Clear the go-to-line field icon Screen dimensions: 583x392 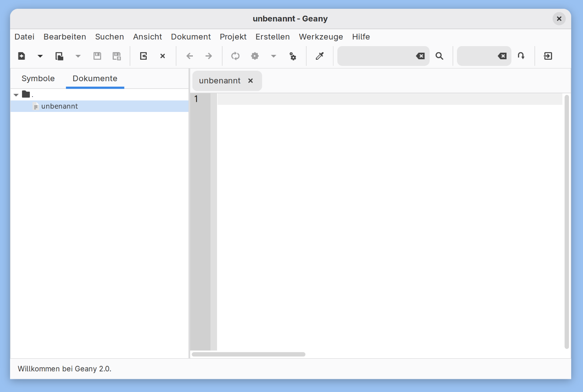tap(502, 56)
